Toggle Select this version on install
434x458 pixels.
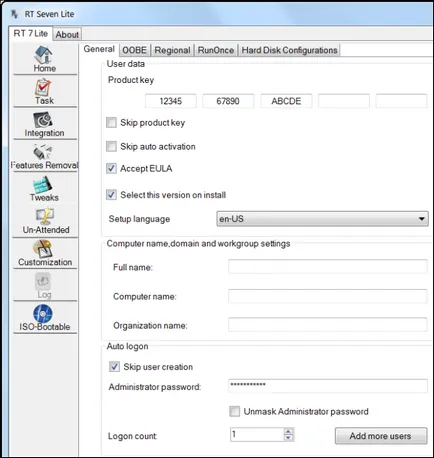click(x=111, y=195)
